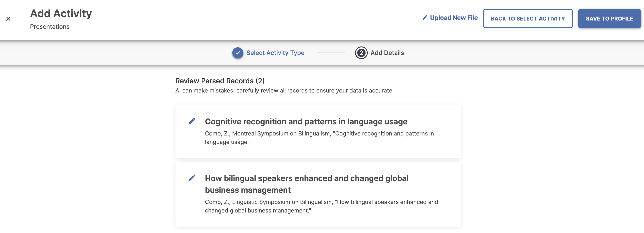Click the Linguistic Symposium on Bilingualism citation text

click(x=321, y=206)
